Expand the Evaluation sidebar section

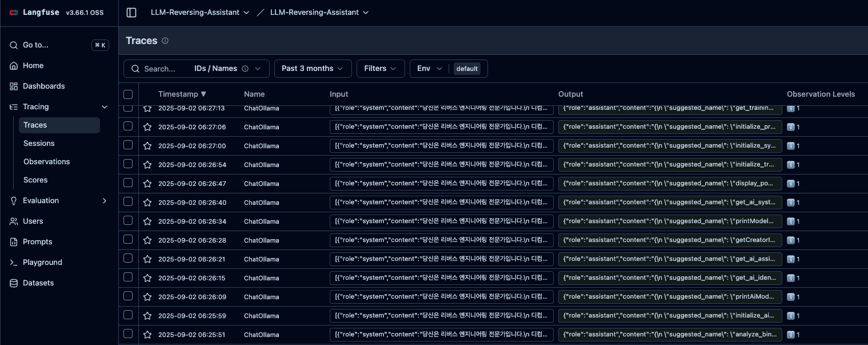point(105,201)
